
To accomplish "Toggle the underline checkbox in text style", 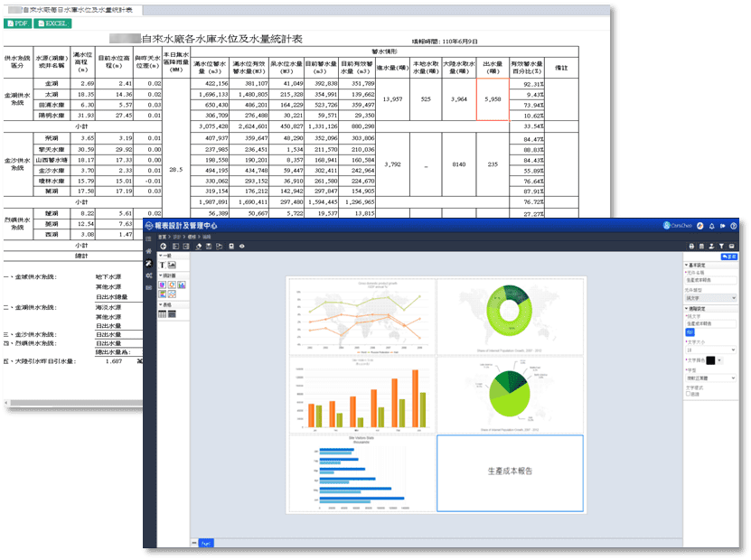I will point(688,394).
